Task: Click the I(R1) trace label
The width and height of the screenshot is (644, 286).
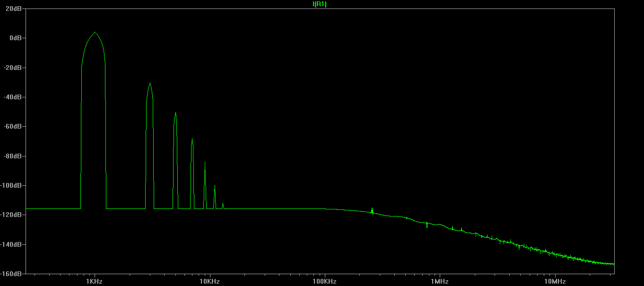Action: tap(320, 4)
